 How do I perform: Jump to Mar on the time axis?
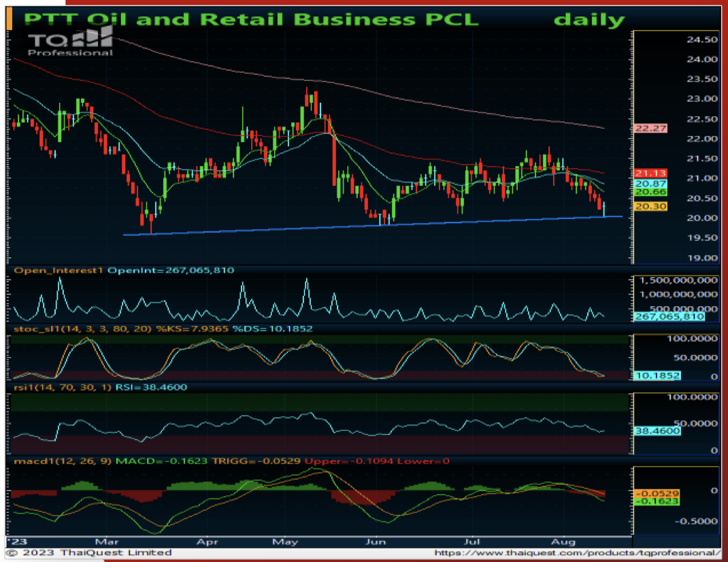click(x=107, y=542)
